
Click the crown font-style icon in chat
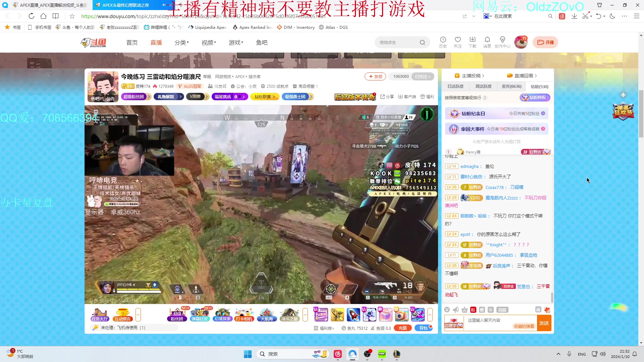(x=464, y=310)
